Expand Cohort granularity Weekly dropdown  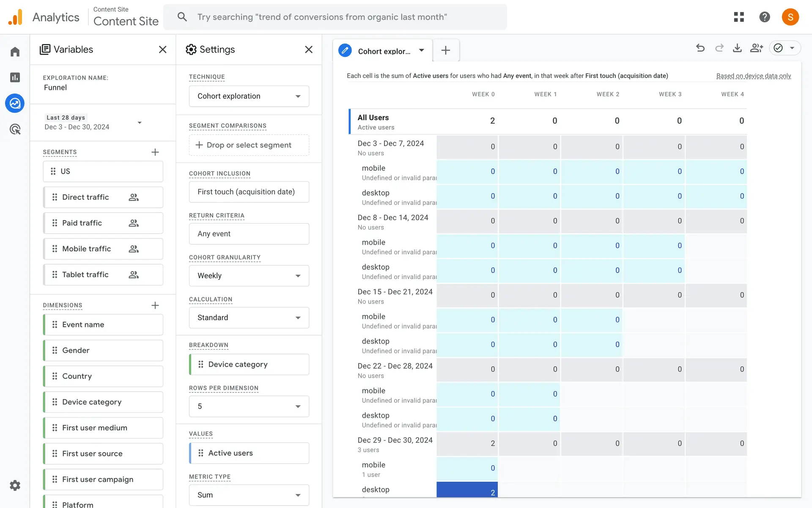tap(249, 276)
